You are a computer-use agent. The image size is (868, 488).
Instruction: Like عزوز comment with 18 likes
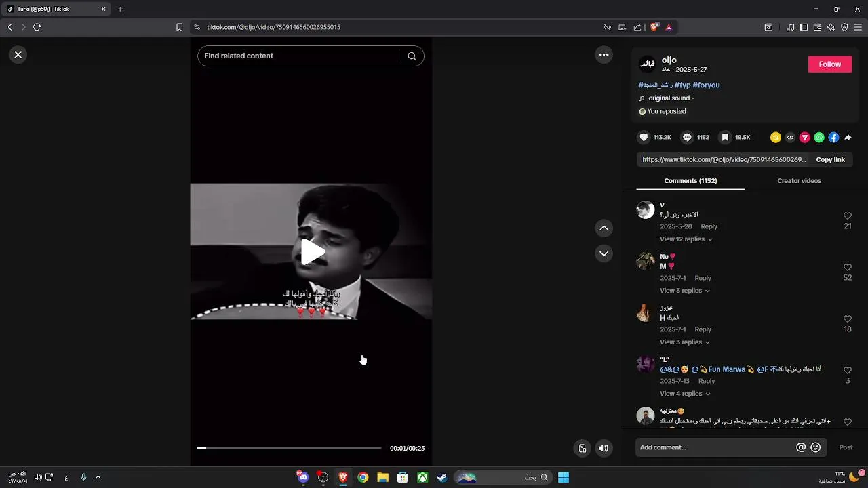coord(848,319)
